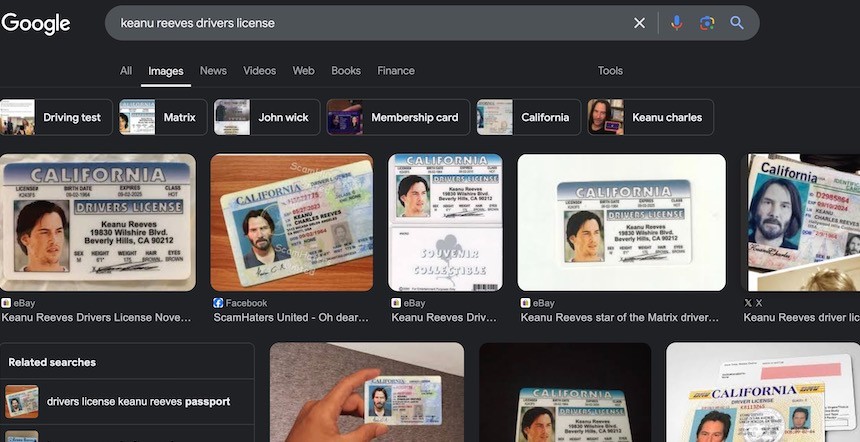Open the Web tab
This screenshot has height=442, width=860.
click(x=303, y=71)
